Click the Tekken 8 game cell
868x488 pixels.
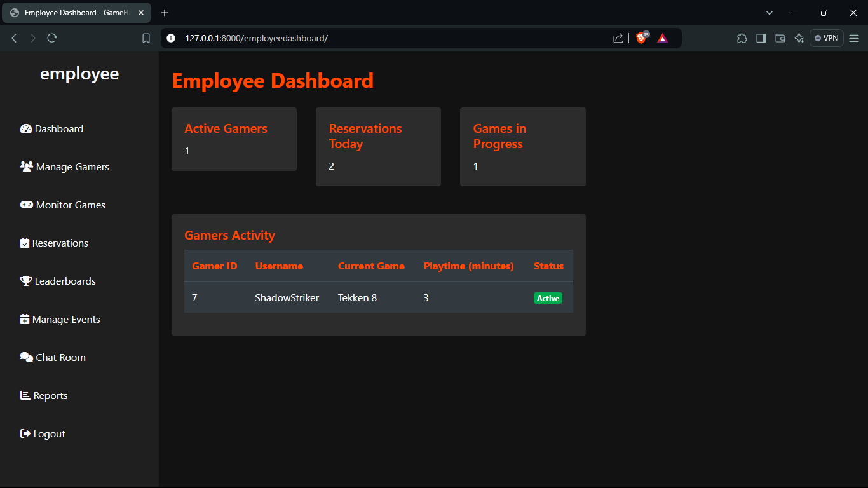[357, 297]
